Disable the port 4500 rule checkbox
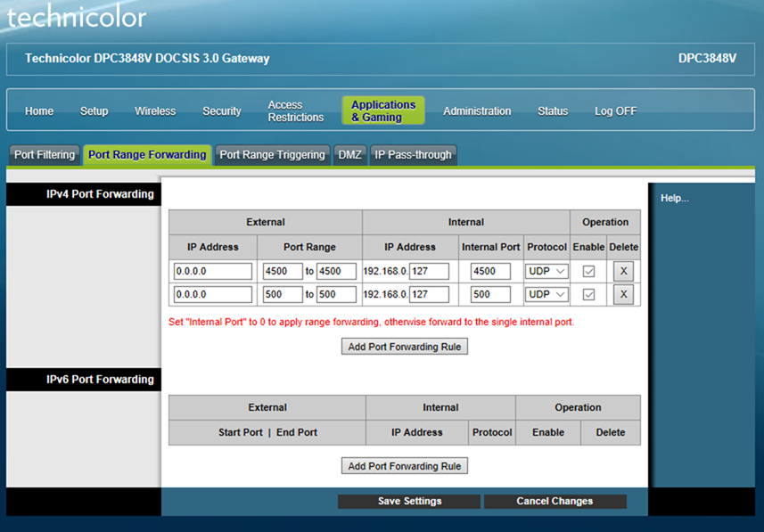The width and height of the screenshot is (764, 532). [x=588, y=272]
